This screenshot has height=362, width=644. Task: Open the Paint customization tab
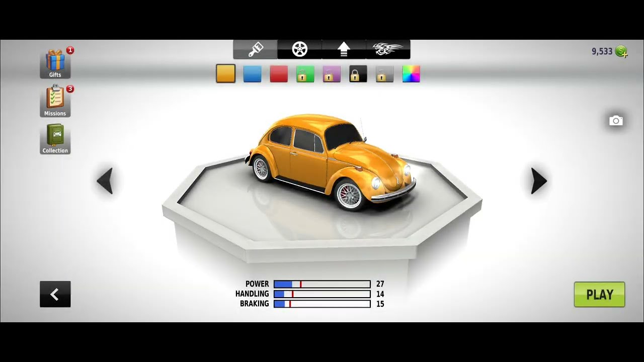click(255, 49)
